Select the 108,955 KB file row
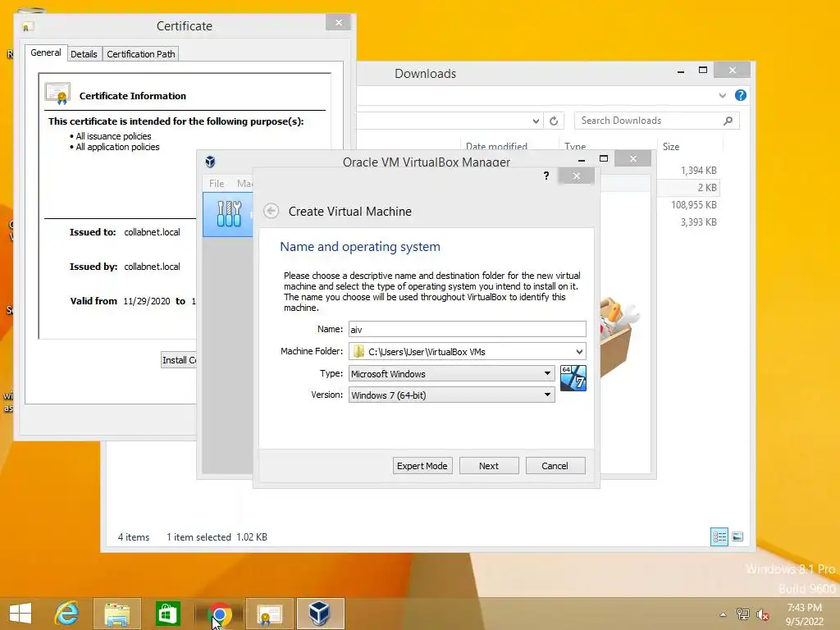Screen dimensions: 840x630 point(687,204)
